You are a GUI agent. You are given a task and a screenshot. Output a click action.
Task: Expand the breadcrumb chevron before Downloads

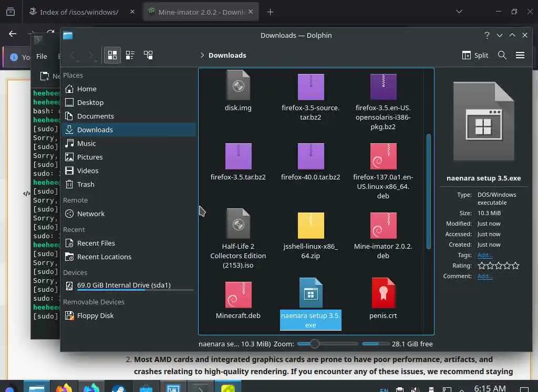tap(202, 55)
